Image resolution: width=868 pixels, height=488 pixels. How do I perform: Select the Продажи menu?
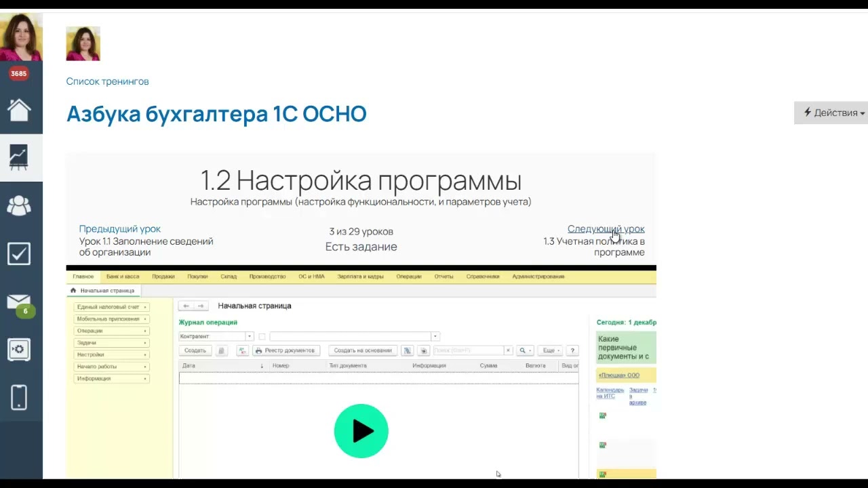pos(163,277)
